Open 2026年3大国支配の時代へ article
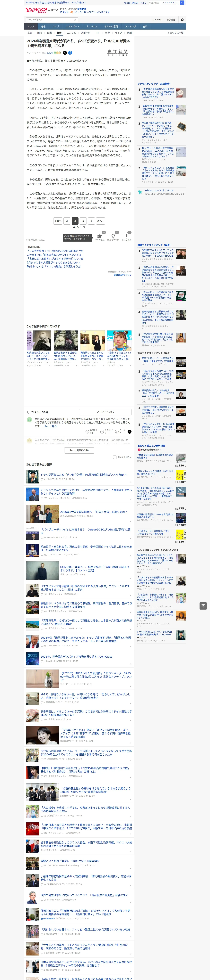 (x=93, y=512)
